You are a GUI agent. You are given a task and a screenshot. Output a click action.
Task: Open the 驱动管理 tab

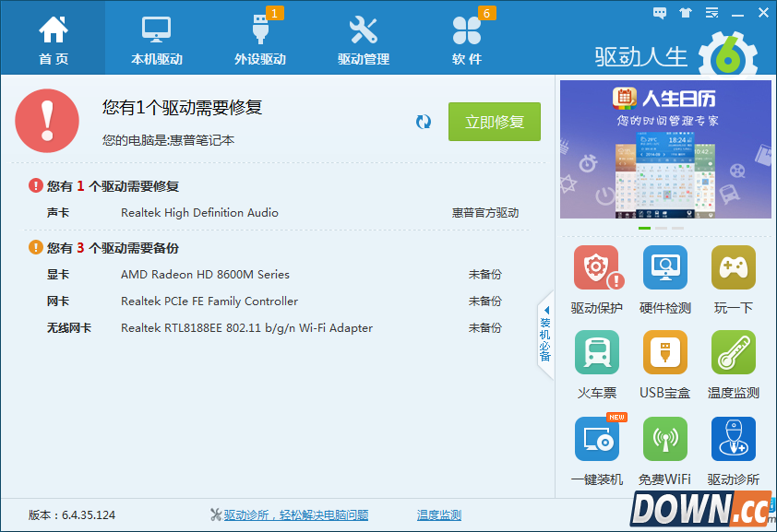[364, 39]
